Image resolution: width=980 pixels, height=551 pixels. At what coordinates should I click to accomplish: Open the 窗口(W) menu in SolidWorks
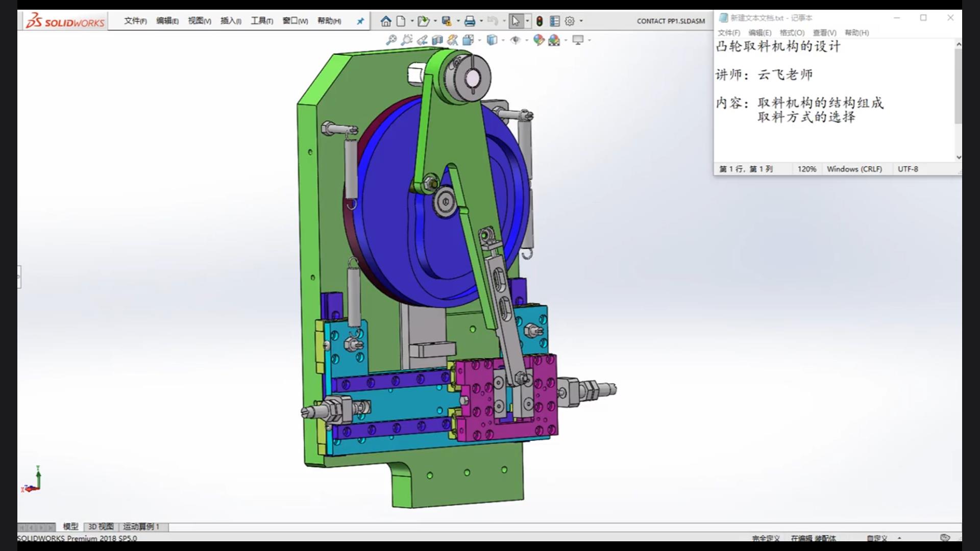[295, 21]
